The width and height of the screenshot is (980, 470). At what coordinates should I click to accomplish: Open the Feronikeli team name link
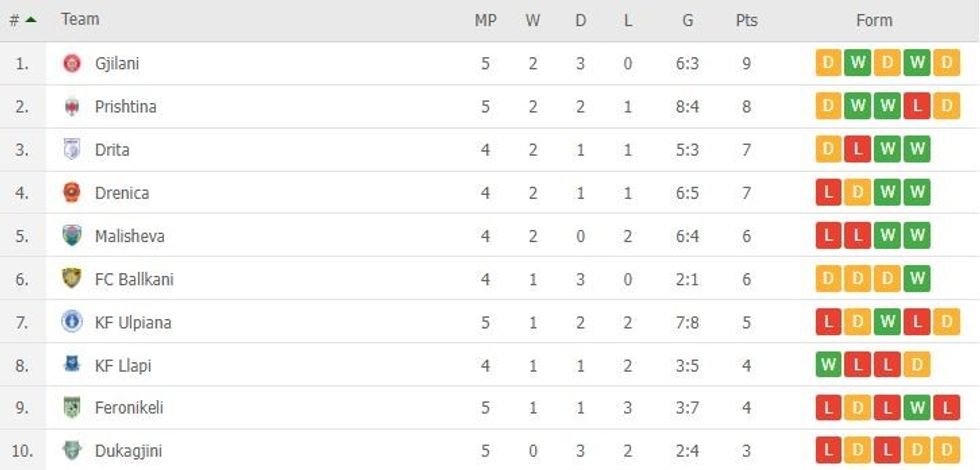(x=129, y=408)
